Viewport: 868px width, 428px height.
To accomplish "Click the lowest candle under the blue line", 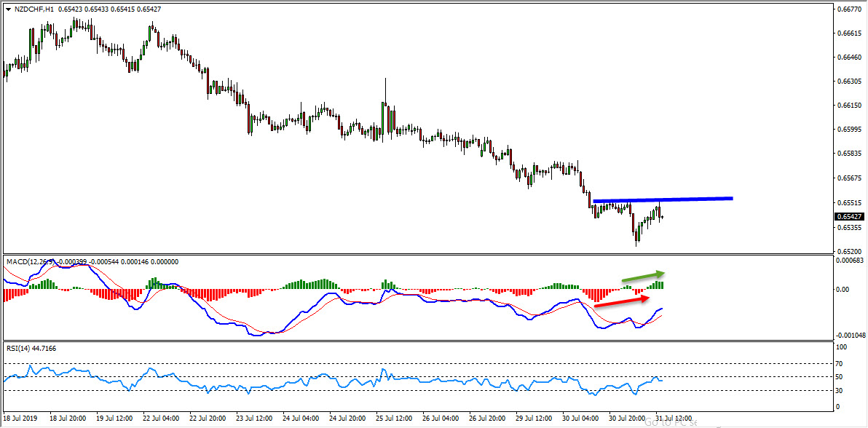I will (x=636, y=239).
